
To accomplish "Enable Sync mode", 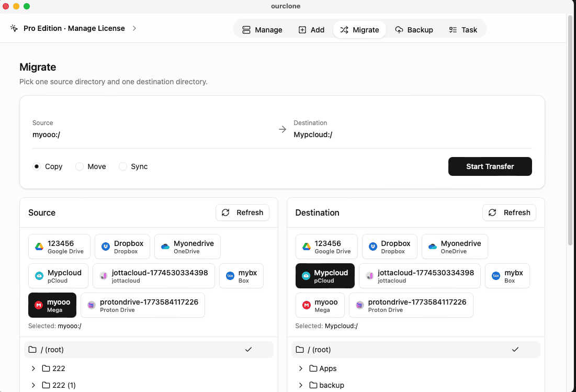I will click(x=122, y=166).
